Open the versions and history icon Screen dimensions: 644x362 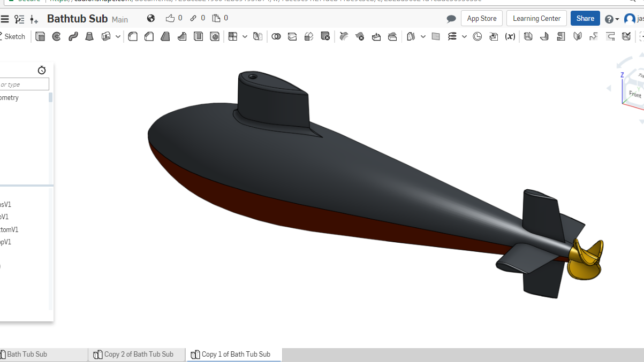coord(20,19)
